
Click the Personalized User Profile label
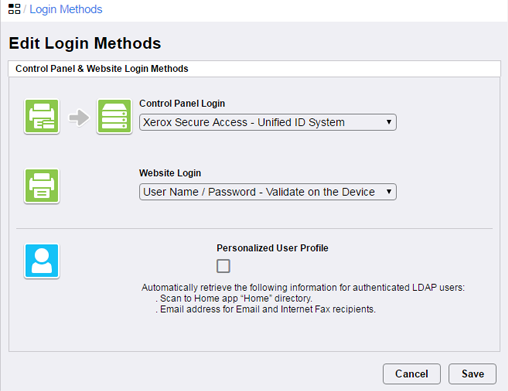coord(272,248)
